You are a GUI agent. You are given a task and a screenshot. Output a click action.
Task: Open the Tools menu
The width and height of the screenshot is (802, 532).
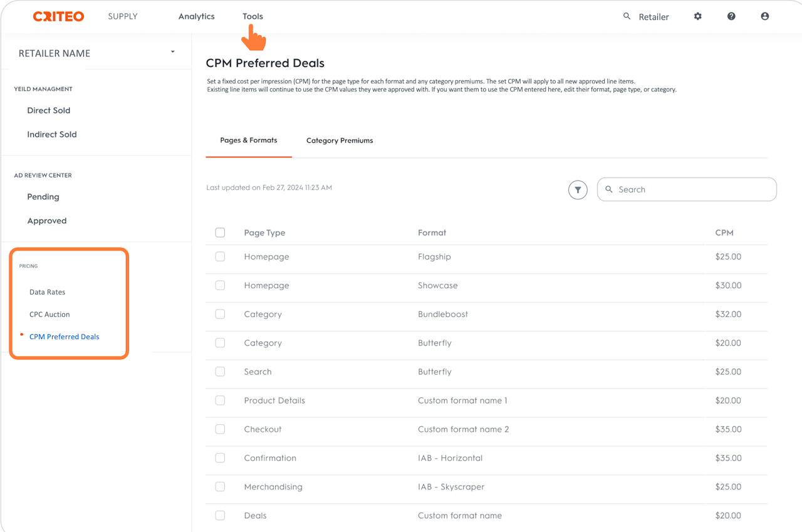253,16
